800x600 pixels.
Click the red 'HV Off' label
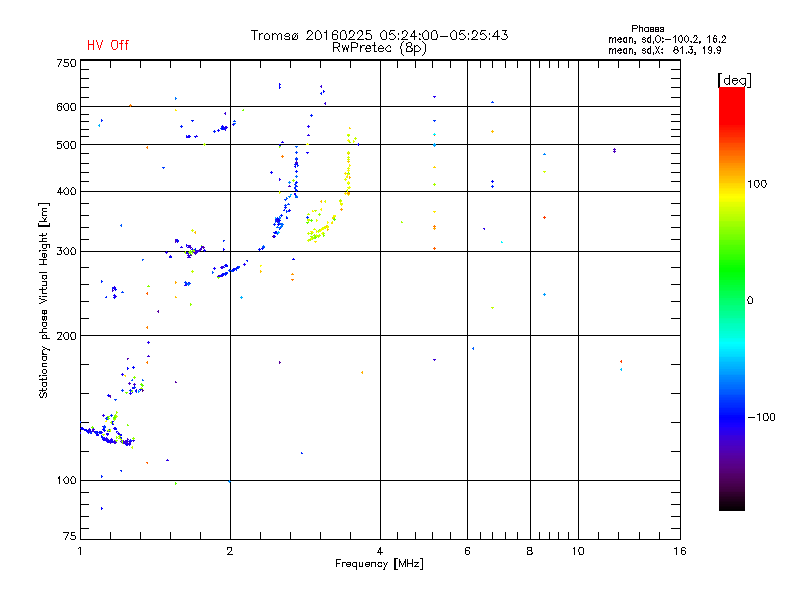pyautogui.click(x=108, y=45)
